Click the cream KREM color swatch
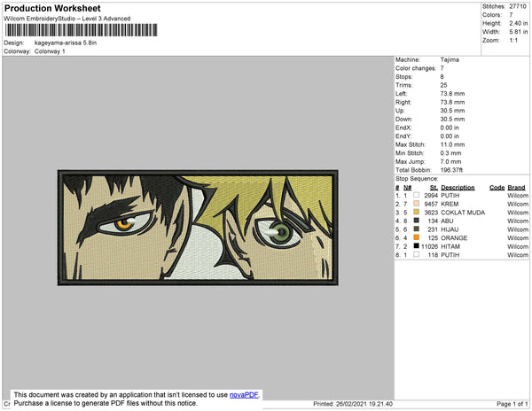532x411 pixels. [417, 204]
